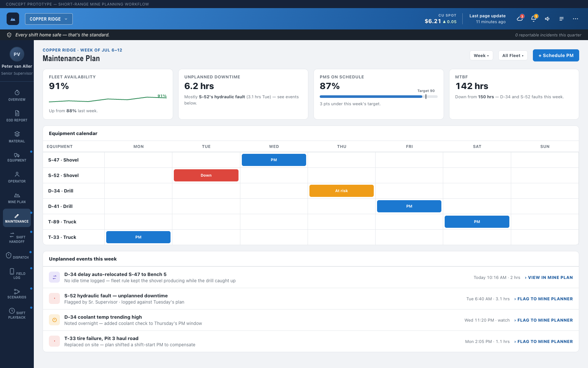Open the EOD Report sidebar item
588x368 pixels.
tap(17, 116)
